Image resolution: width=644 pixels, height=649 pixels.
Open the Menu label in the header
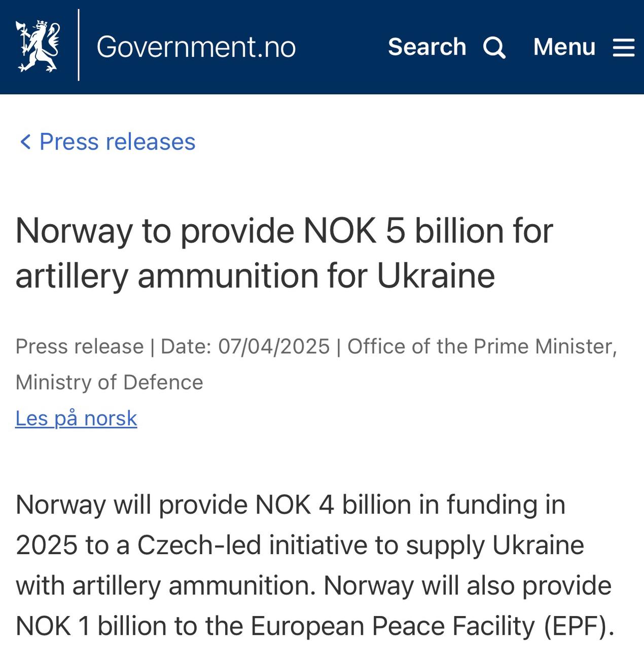coord(564,47)
